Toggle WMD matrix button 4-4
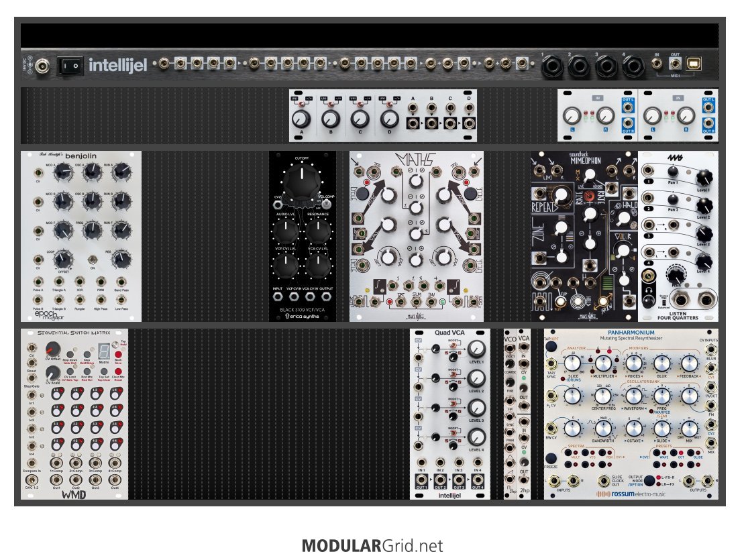This screenshot has width=746, height=560. coord(115,445)
